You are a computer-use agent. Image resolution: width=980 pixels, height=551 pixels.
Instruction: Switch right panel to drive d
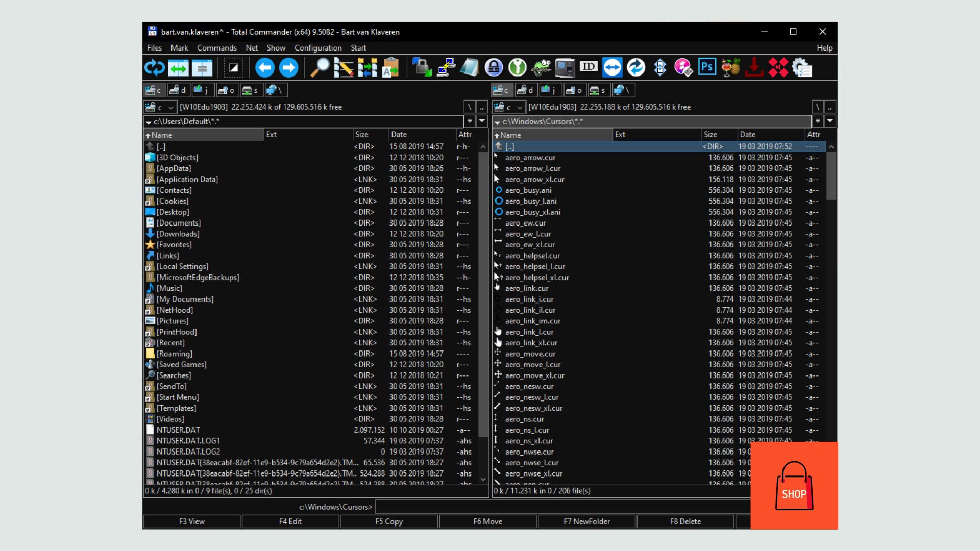pyautogui.click(x=526, y=90)
